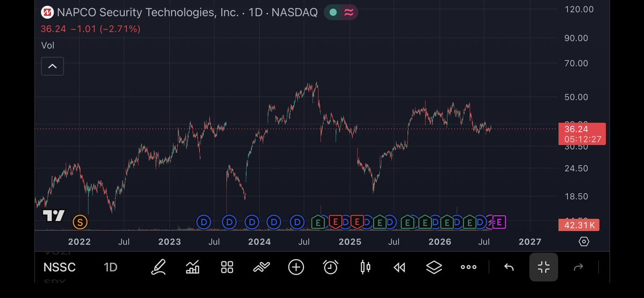Toggle the green market status dot
Viewport: 644px width, 298px height.
(x=333, y=12)
